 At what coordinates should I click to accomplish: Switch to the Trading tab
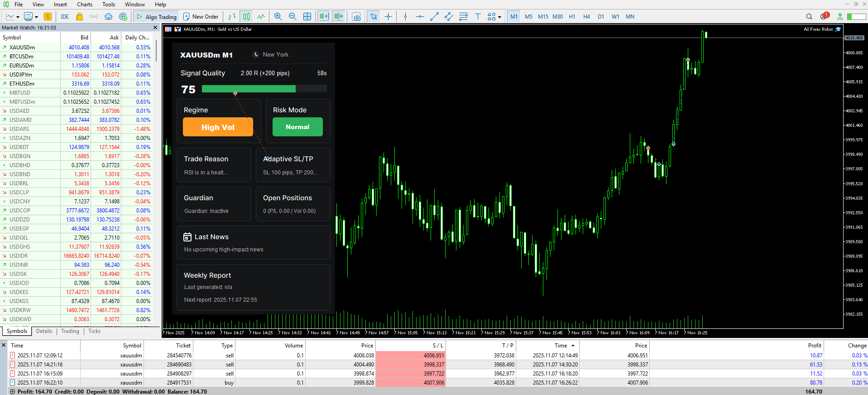coord(70,331)
